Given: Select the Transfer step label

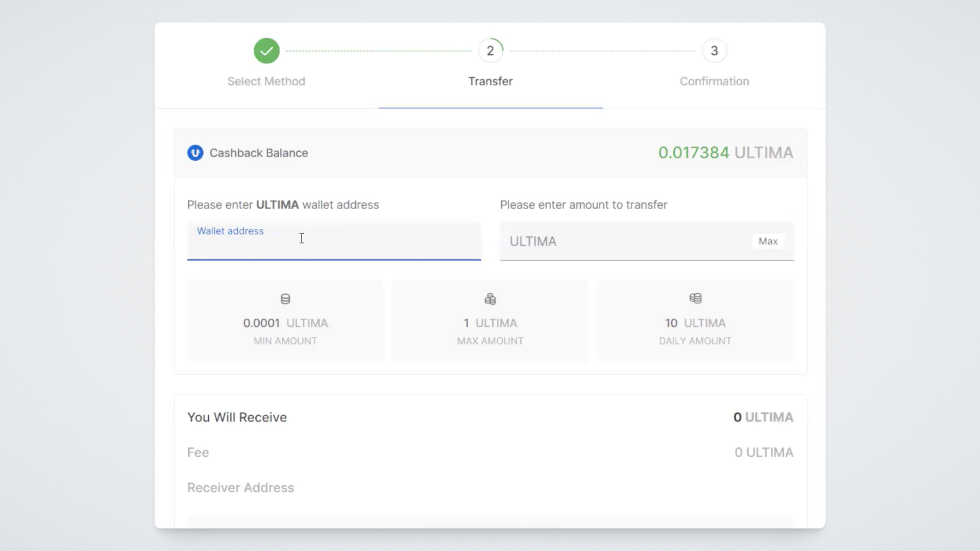Looking at the screenshot, I should coord(490,82).
